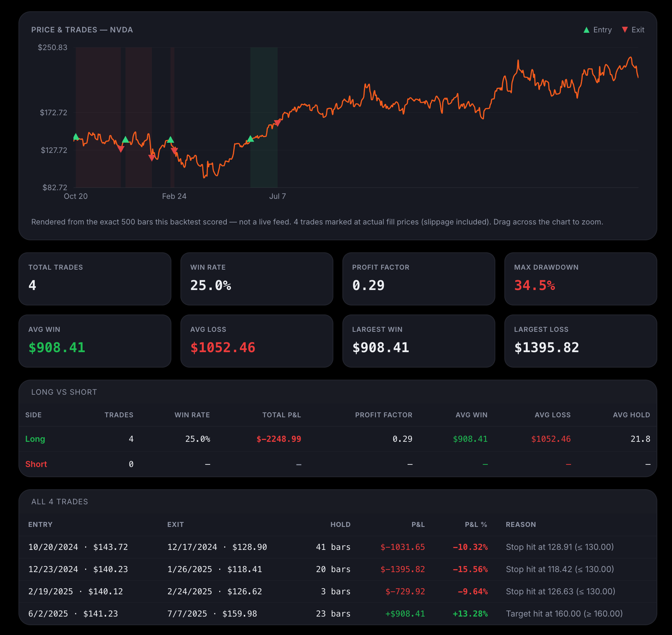Click the Feb 24 x-axis date label
Image resolution: width=672 pixels, height=635 pixels.
pyautogui.click(x=174, y=196)
